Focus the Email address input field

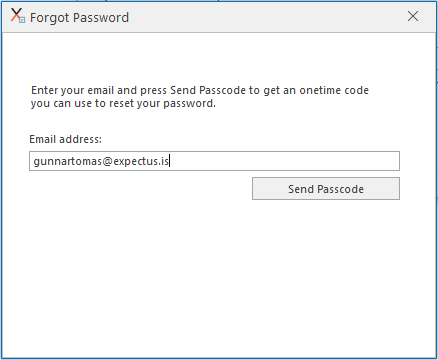214,161
